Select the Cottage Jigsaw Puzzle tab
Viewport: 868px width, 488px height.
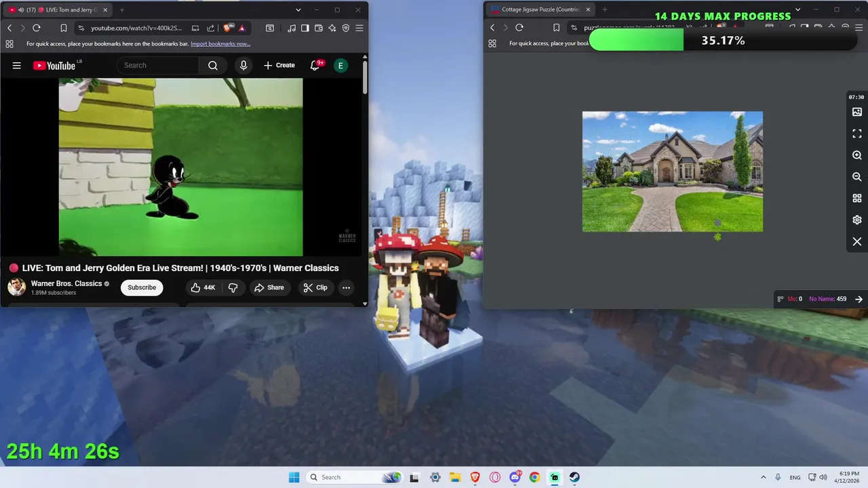[x=540, y=9]
